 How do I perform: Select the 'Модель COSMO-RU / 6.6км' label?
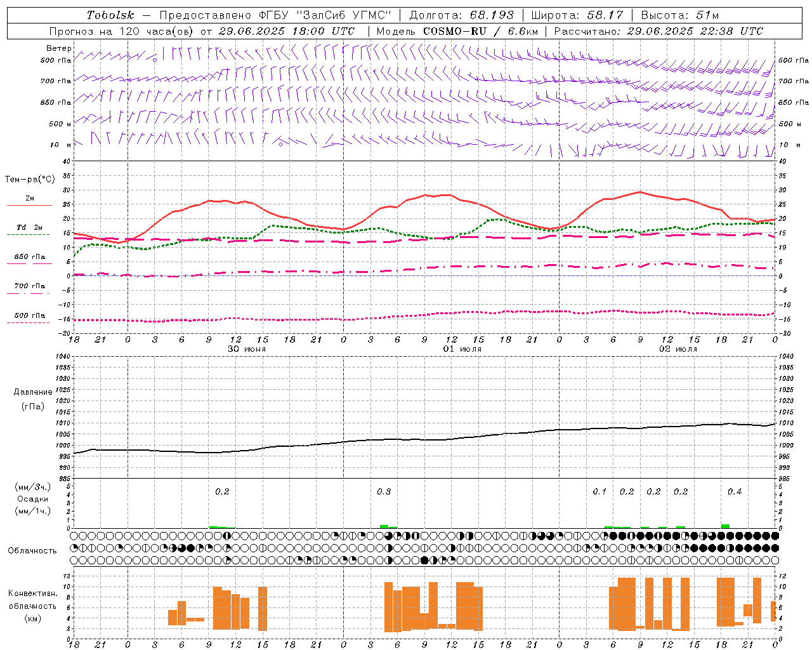tap(457, 31)
